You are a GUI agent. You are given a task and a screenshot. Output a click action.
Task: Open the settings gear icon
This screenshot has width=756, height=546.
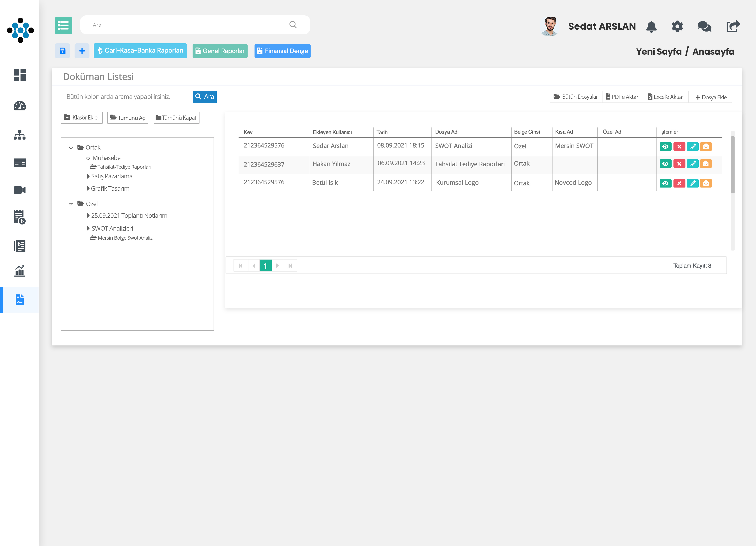pos(677,26)
